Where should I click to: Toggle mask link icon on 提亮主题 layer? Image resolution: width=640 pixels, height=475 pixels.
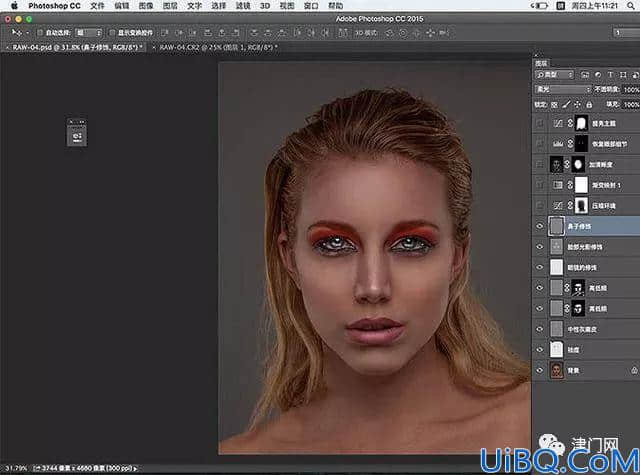(x=570, y=123)
